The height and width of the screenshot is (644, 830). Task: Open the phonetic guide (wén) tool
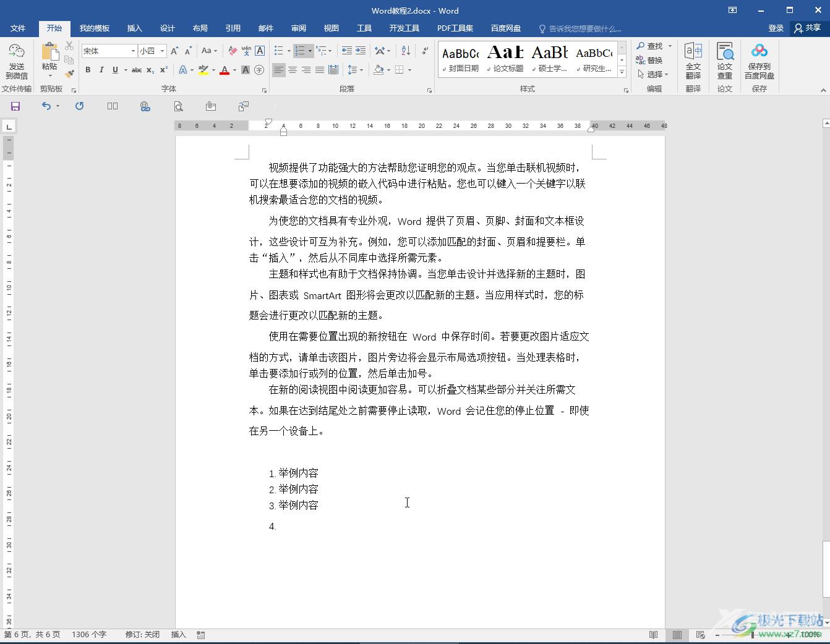[246, 51]
